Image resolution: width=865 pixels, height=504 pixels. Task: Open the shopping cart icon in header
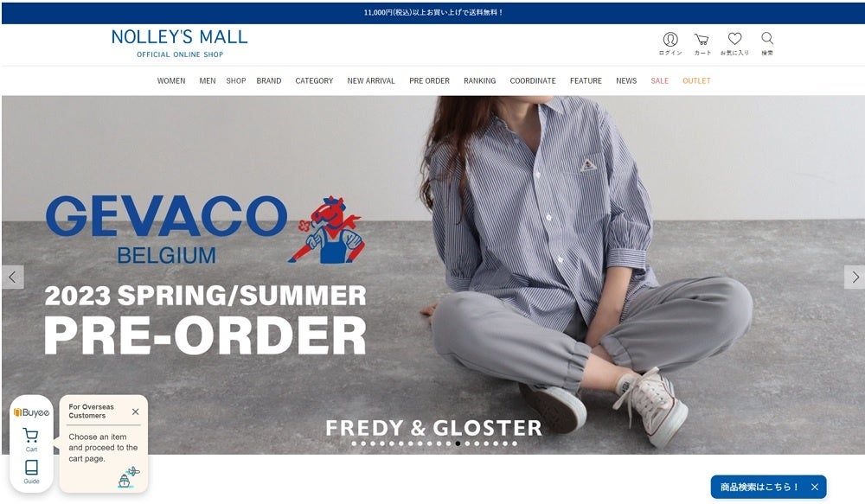(x=702, y=43)
